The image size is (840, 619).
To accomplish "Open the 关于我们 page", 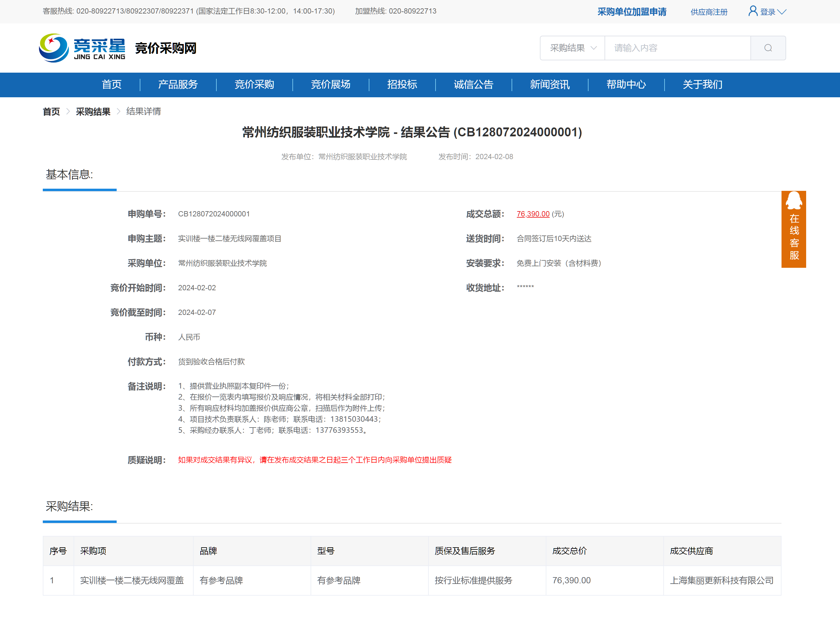I will pos(702,85).
